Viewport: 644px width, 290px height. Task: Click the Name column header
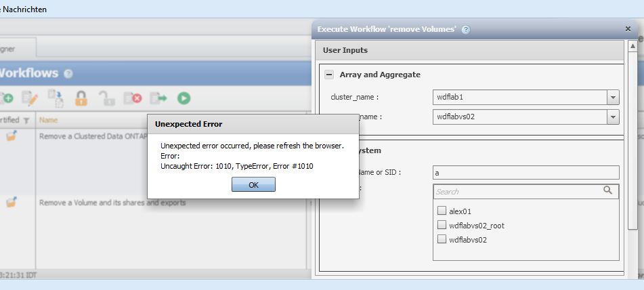click(x=49, y=120)
